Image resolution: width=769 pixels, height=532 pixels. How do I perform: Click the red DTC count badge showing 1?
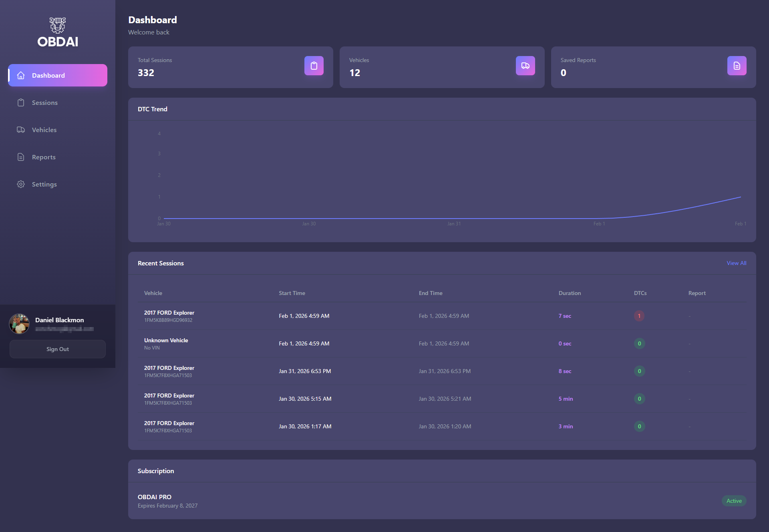click(639, 316)
